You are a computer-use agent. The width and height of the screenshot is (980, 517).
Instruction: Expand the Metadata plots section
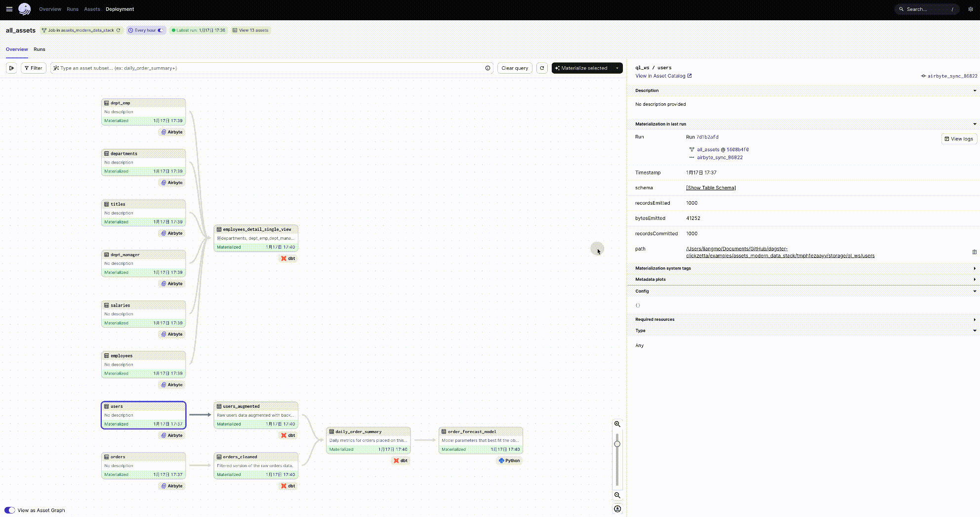[x=974, y=280]
